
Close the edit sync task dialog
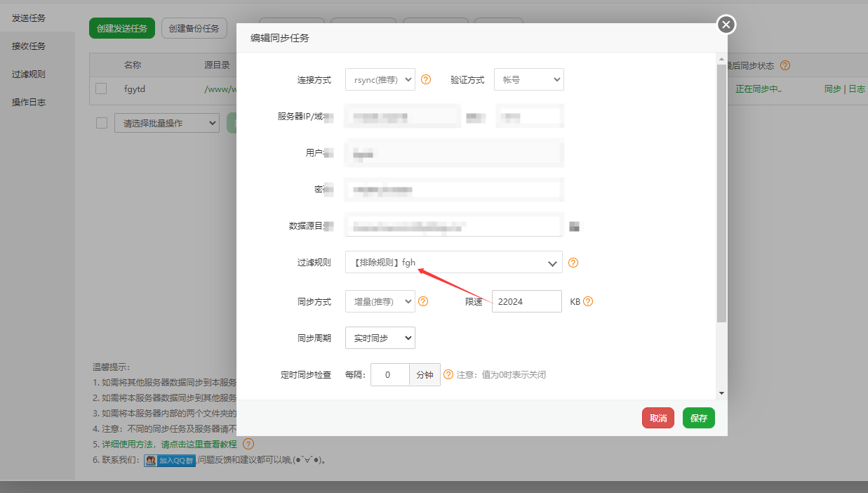(x=726, y=25)
